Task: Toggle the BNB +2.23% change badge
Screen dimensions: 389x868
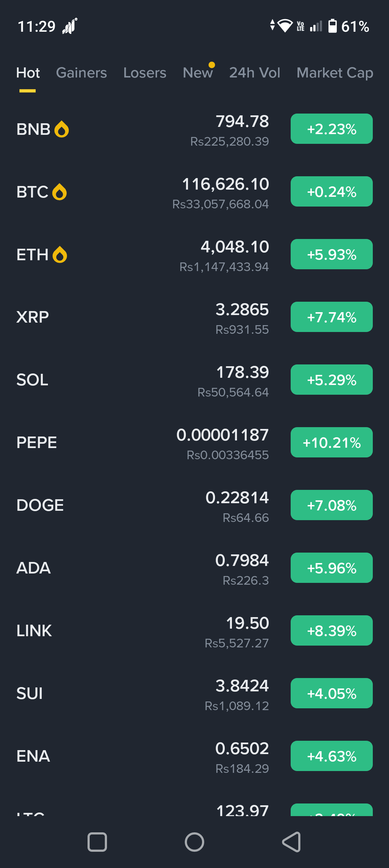Action: pos(332,129)
